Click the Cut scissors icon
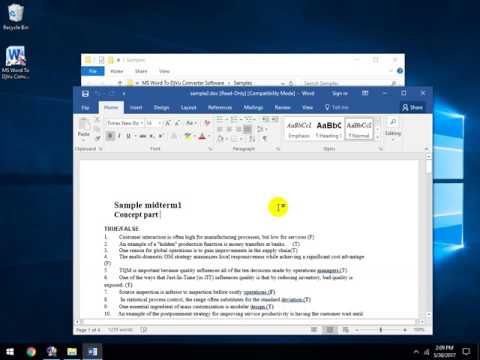Screen dimensions: 480x360 (97, 119)
